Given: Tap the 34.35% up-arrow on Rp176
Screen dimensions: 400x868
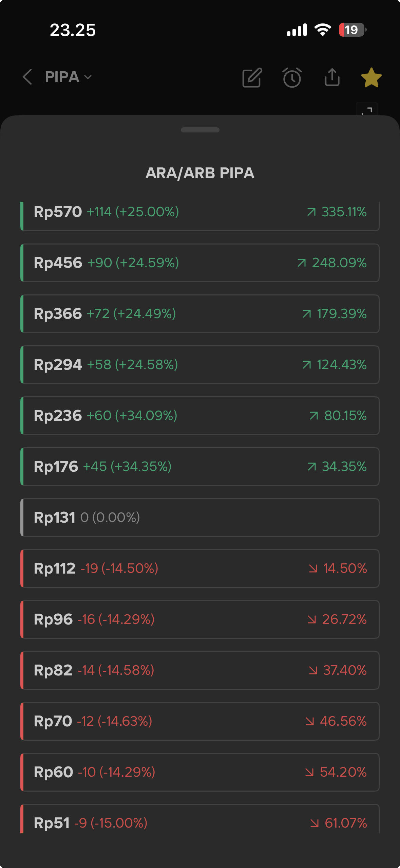Looking at the screenshot, I should pyautogui.click(x=337, y=467).
